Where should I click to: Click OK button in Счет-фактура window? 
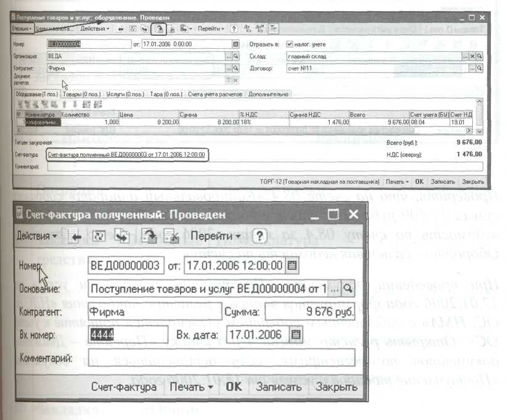click(x=234, y=387)
